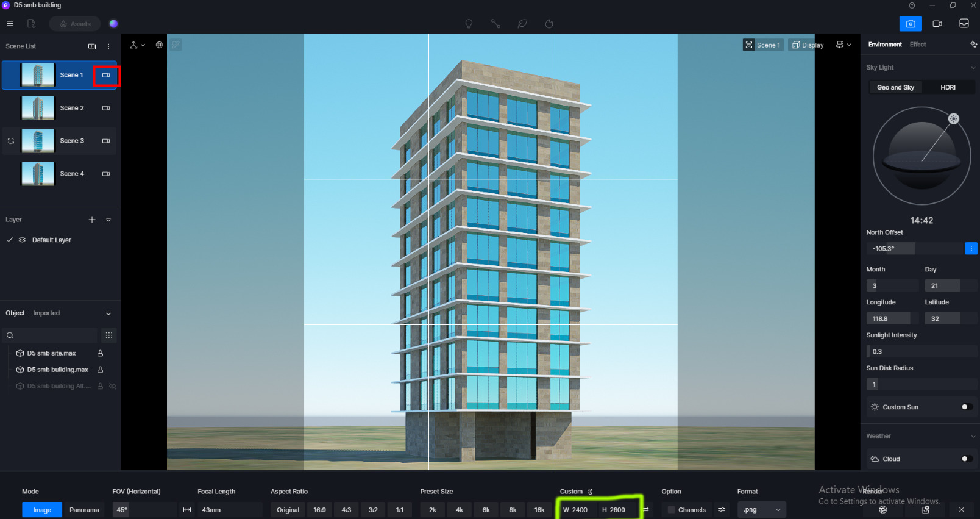Select the path tool icon
Screen dimensions: 980x519
click(495, 24)
